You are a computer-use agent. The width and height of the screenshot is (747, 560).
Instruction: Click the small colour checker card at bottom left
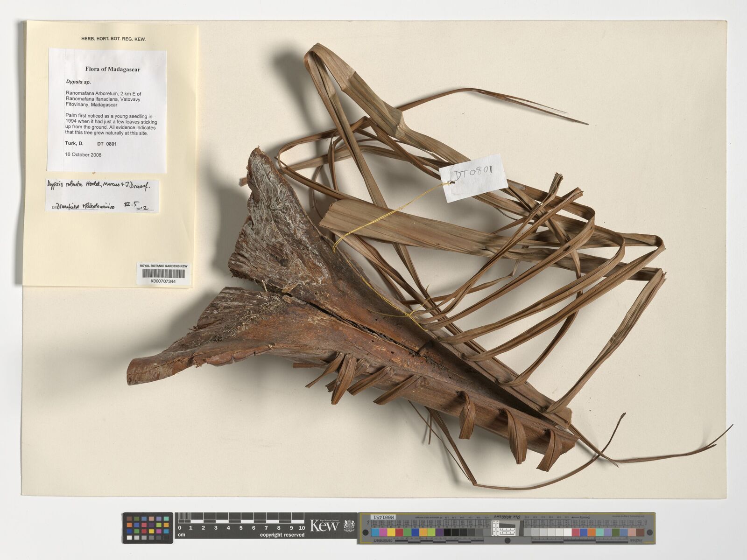[x=148, y=528]
